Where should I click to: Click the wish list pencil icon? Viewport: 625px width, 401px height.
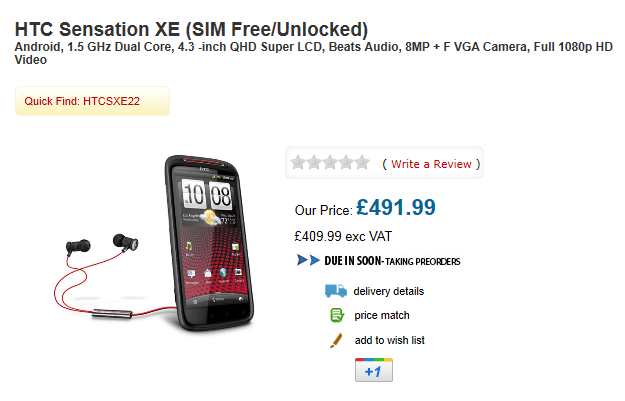coord(336,340)
